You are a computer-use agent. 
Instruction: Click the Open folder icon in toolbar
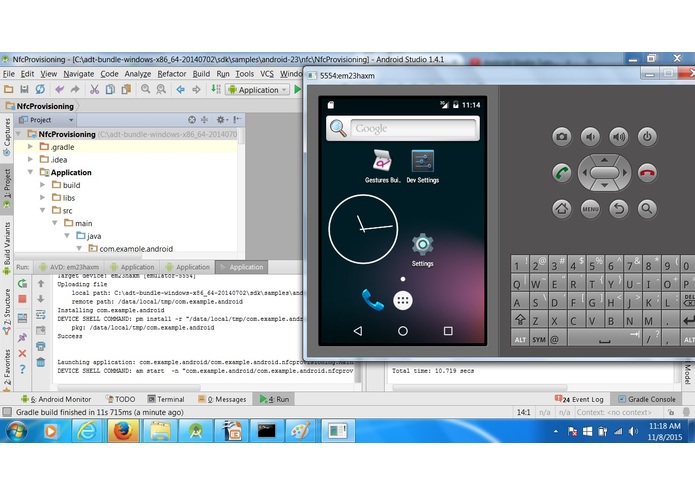coord(8,89)
